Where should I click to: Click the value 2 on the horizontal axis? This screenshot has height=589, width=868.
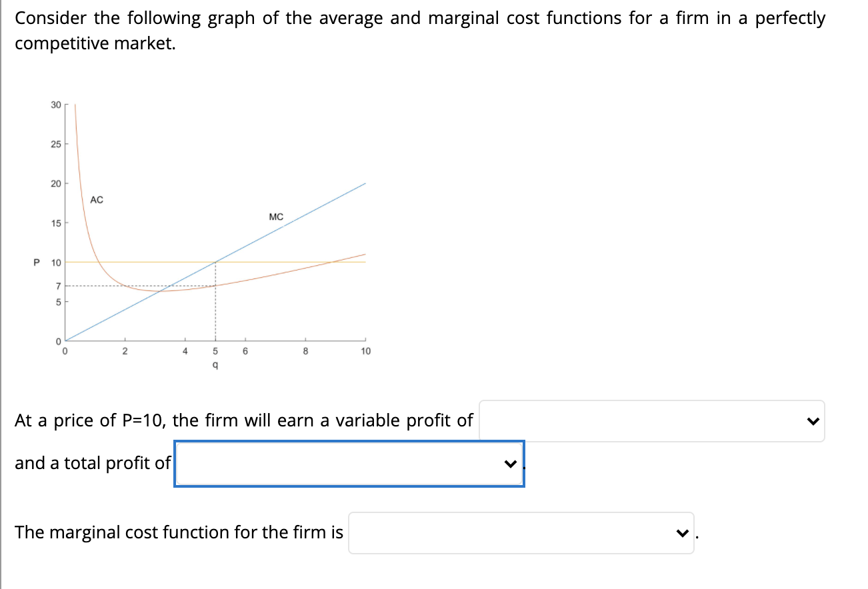[x=125, y=352]
